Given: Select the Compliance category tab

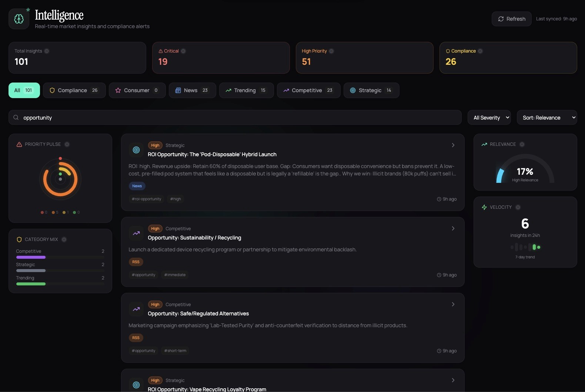Looking at the screenshot, I should coord(74,90).
